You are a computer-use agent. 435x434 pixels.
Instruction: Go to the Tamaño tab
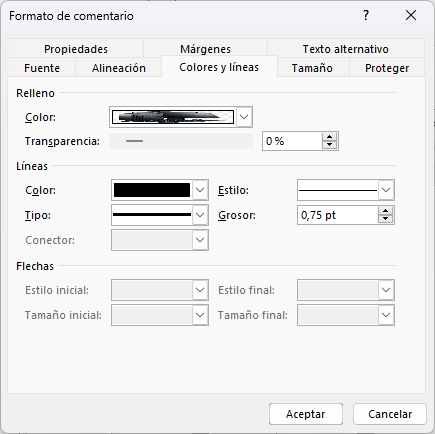pyautogui.click(x=312, y=68)
